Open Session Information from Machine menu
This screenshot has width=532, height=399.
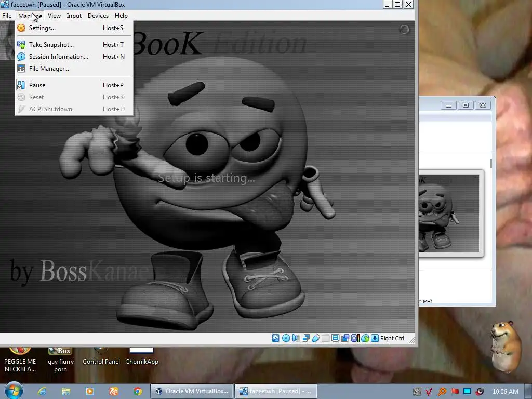(x=74, y=56)
